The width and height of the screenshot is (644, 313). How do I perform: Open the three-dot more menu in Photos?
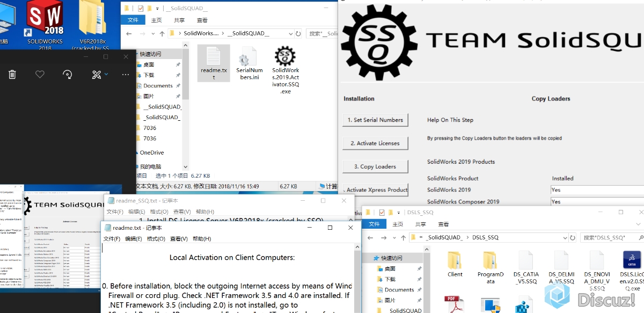(126, 75)
